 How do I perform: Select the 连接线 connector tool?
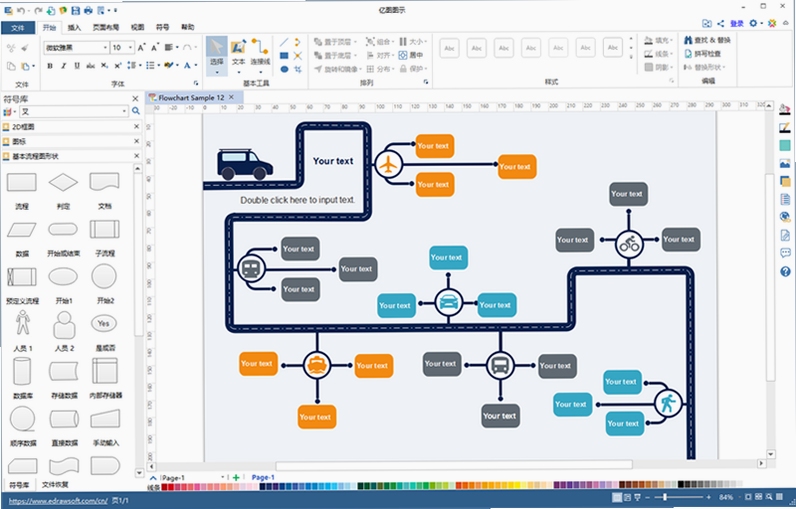[x=260, y=56]
